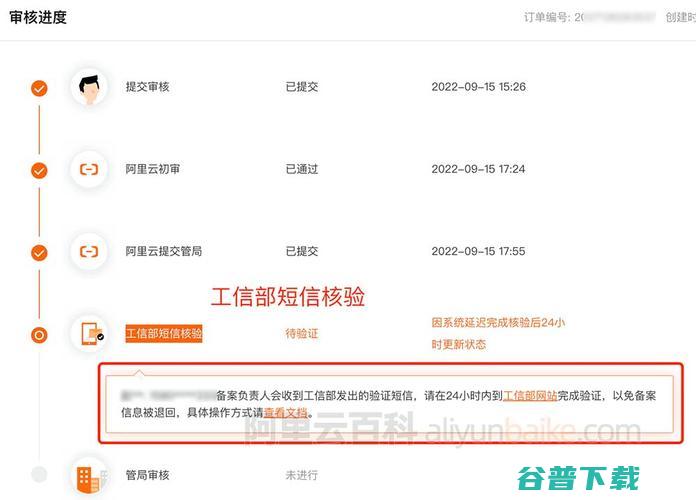Click the timestamp 2022-09-15 17:24
The width and height of the screenshot is (696, 500).
pyautogui.click(x=478, y=169)
